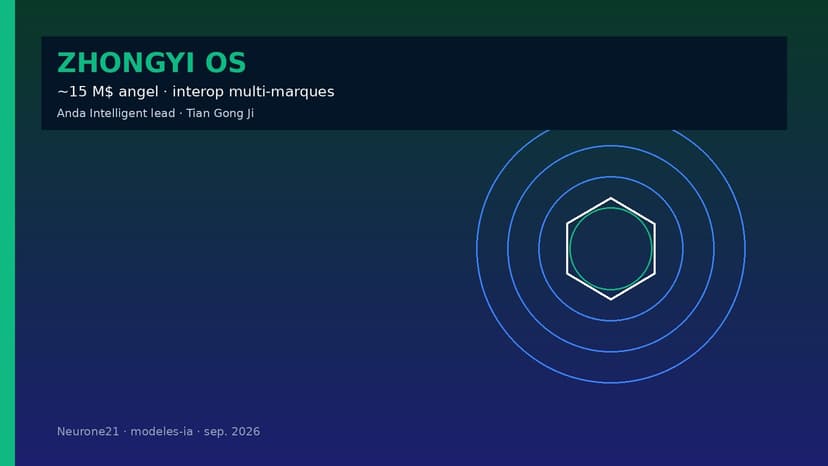The height and width of the screenshot is (466, 828).
Task: Click the line "Anda Intelligent lead · Tian Gong Ji"
Action: 155,113
